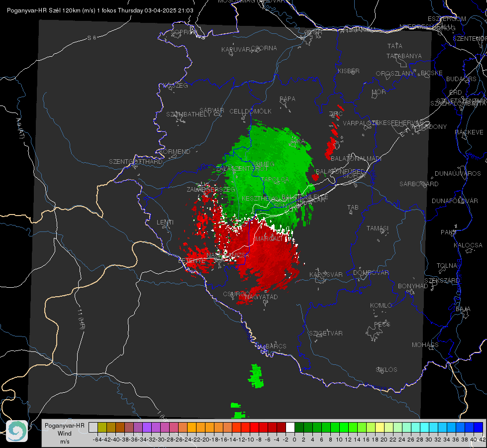Select the MARCALI label in the red echo
The image size is (487, 448).
point(269,239)
